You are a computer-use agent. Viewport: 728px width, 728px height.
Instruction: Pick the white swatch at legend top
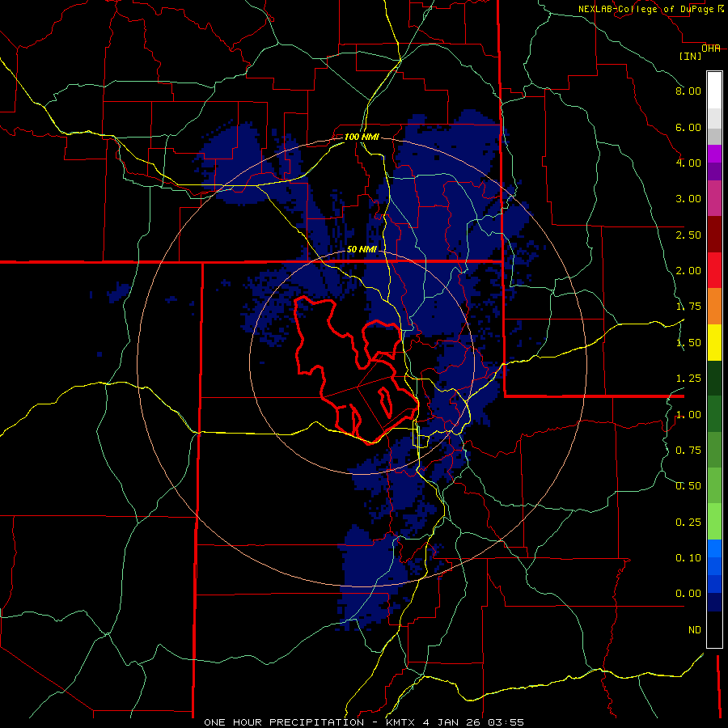click(x=714, y=91)
